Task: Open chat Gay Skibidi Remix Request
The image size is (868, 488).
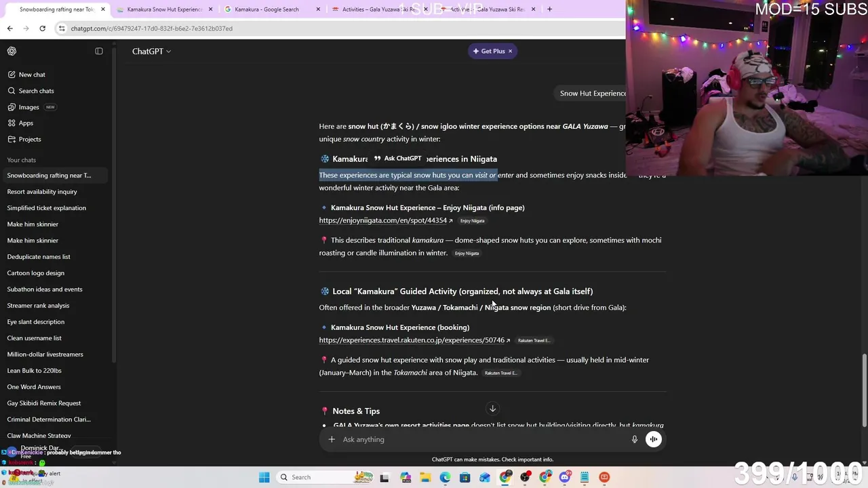Action: (x=55, y=403)
